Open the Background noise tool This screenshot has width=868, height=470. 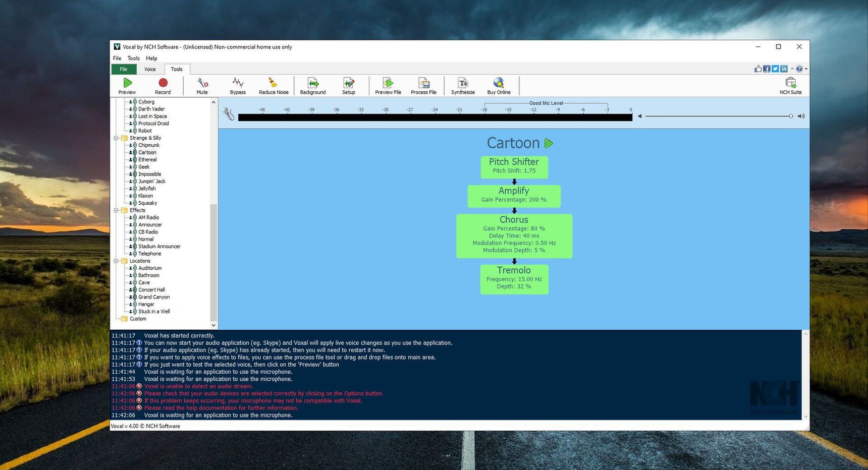coord(313,86)
